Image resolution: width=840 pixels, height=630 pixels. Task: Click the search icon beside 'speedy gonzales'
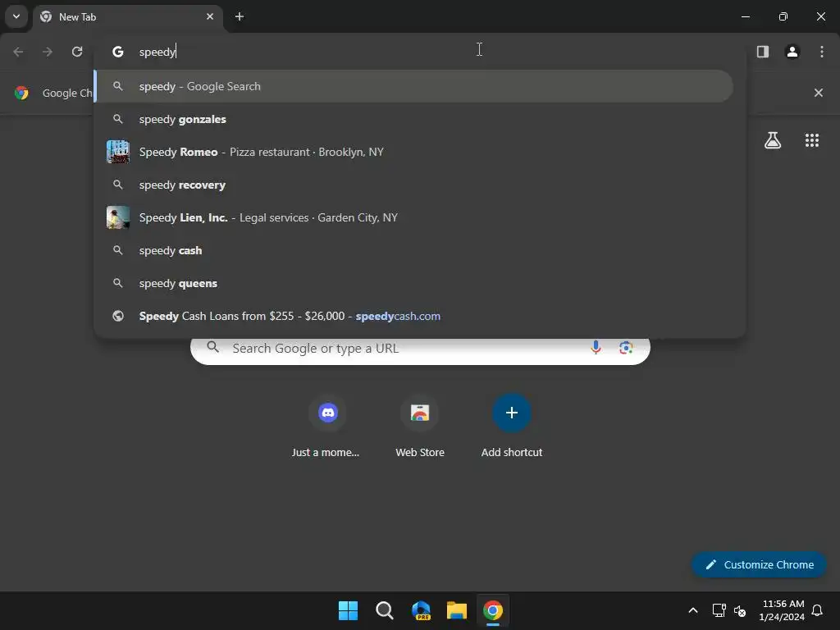coord(118,119)
